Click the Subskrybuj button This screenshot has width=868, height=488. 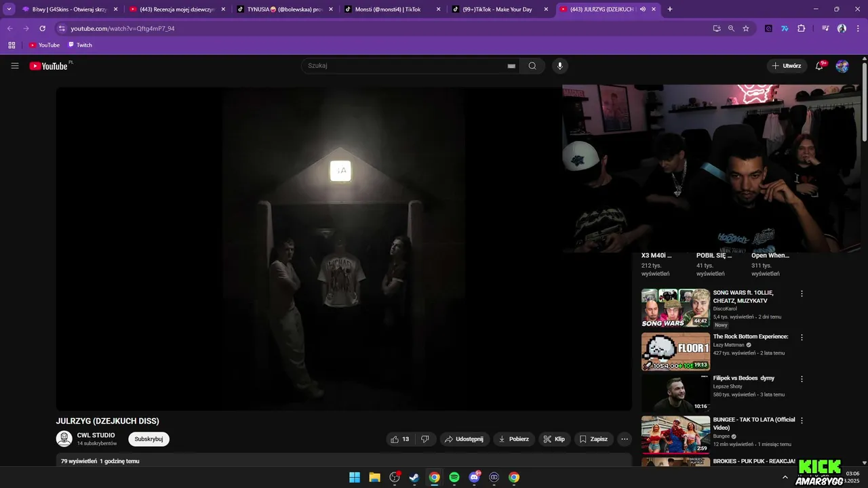pos(149,439)
